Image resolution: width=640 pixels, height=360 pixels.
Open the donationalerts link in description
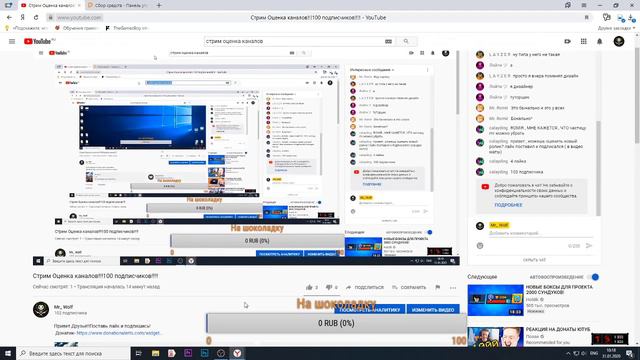[x=119, y=333]
